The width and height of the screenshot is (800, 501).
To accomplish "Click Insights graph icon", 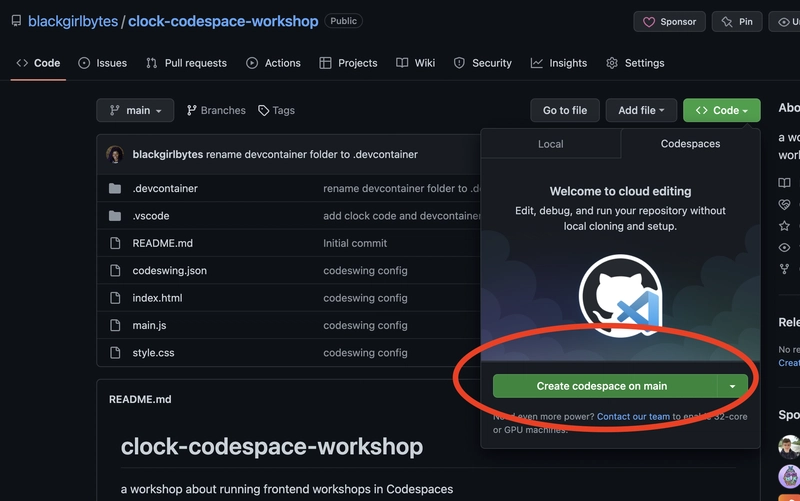I will (x=536, y=63).
